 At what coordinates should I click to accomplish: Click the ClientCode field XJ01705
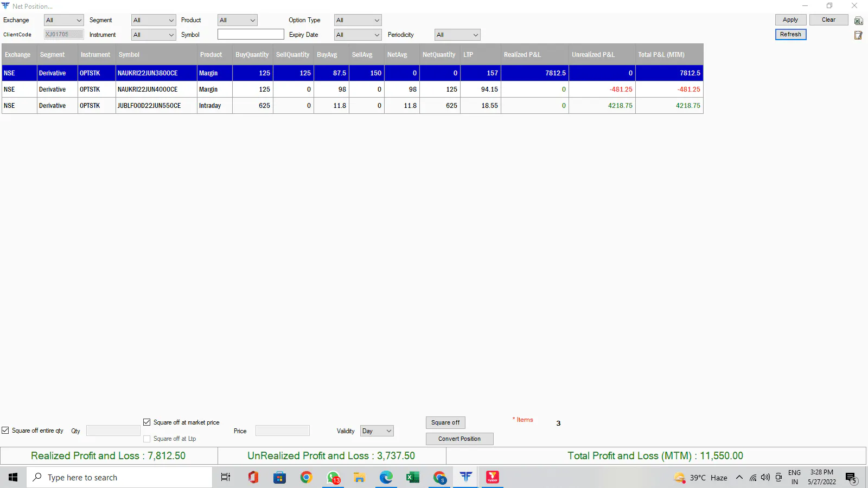(64, 35)
